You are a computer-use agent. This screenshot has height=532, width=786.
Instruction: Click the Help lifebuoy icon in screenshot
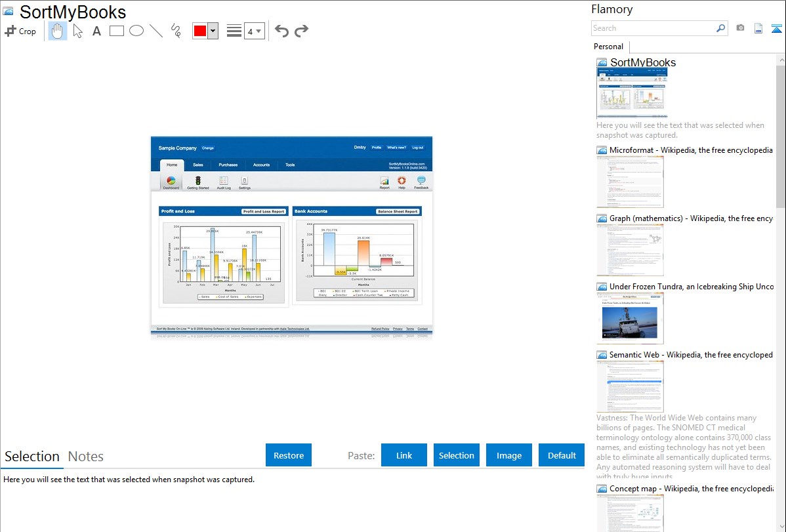(x=402, y=182)
